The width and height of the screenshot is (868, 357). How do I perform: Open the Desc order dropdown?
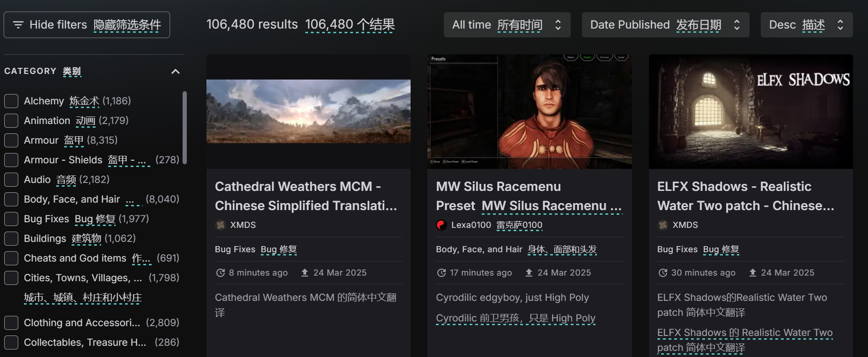(807, 25)
